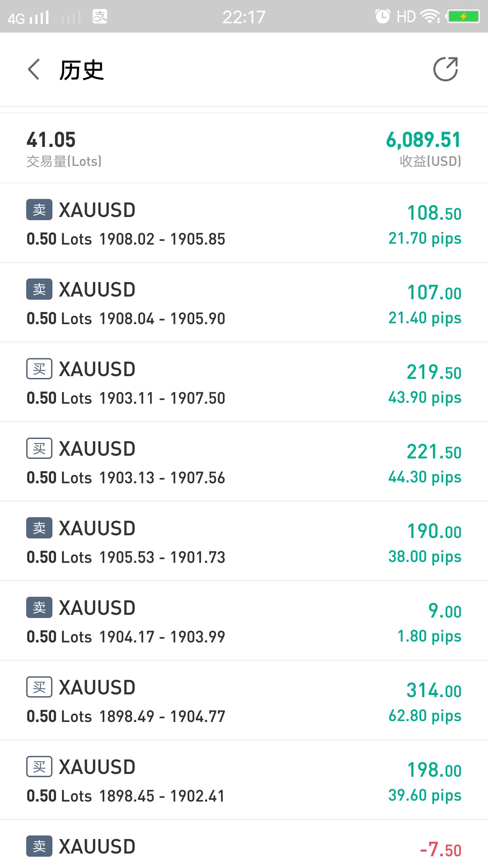Open trade with 108.50 profit
Screen dimensions: 488x868
(x=244, y=223)
